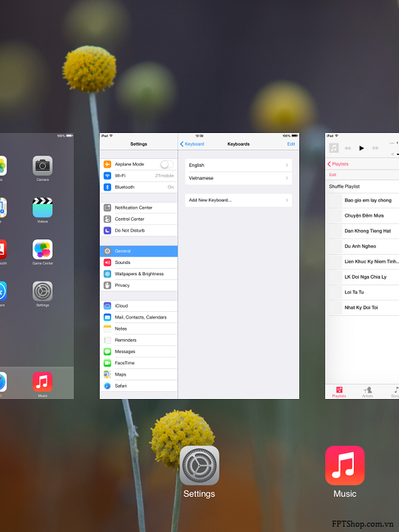The width and height of the screenshot is (399, 532).
Task: Open Add New Keyboard chevron
Action: pyautogui.click(x=287, y=200)
